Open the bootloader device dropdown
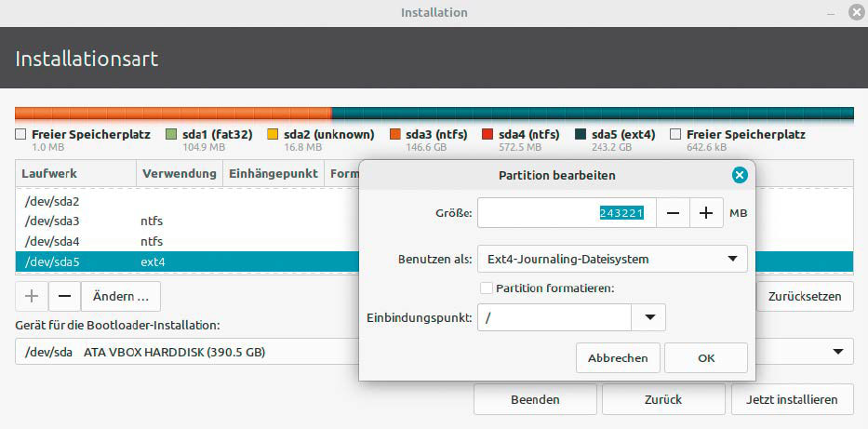Screen dimensions: 868x429 (x=434, y=352)
